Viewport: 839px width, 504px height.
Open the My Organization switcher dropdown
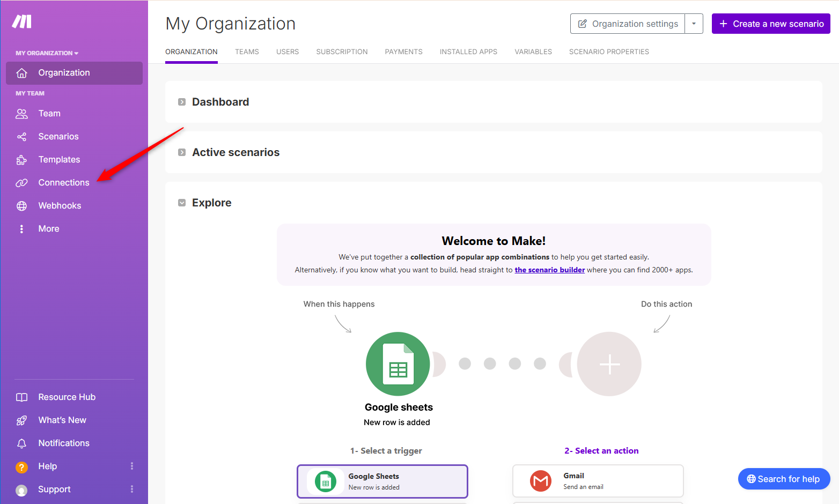tap(47, 53)
